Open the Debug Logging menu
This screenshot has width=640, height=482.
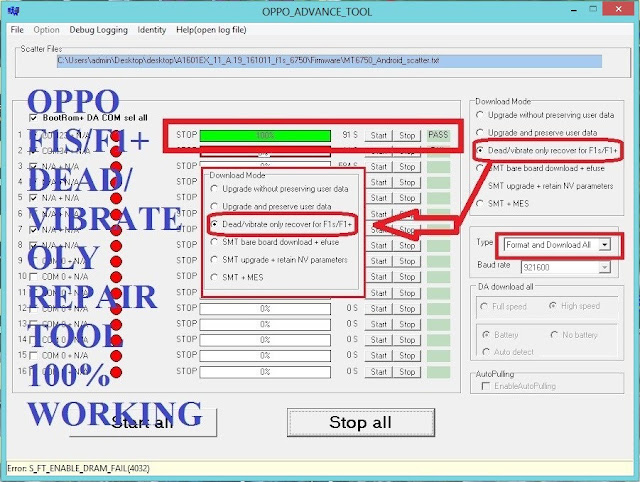click(x=98, y=30)
